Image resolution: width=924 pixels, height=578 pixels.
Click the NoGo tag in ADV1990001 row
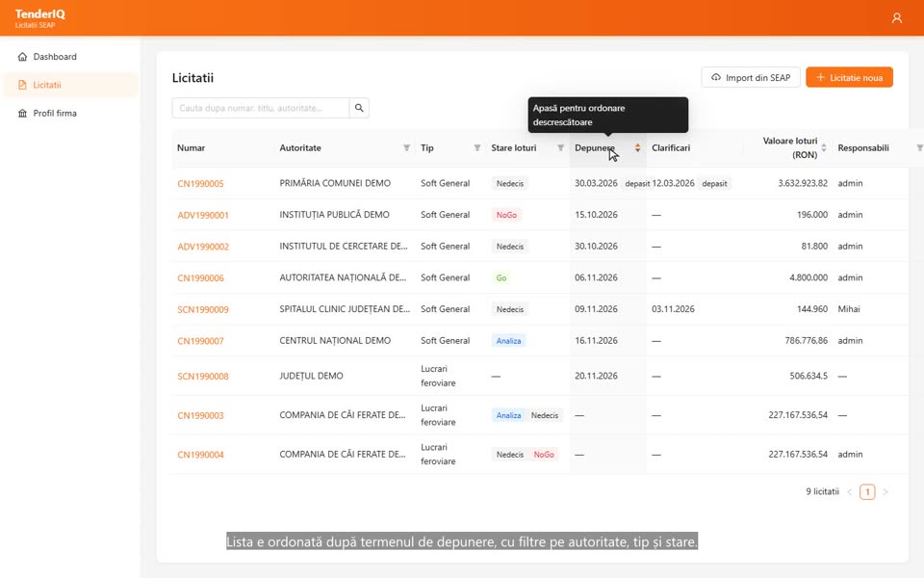pos(506,215)
